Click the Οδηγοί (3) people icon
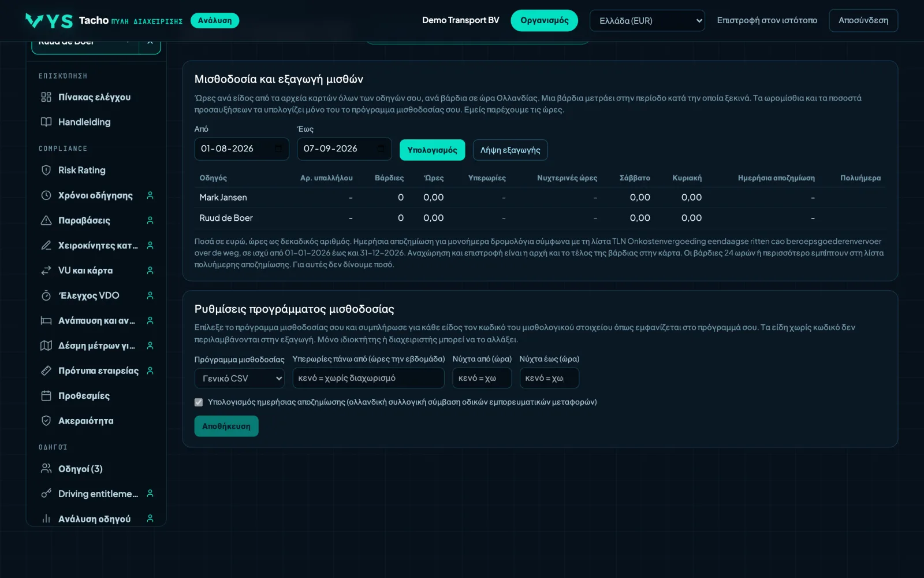 46,469
